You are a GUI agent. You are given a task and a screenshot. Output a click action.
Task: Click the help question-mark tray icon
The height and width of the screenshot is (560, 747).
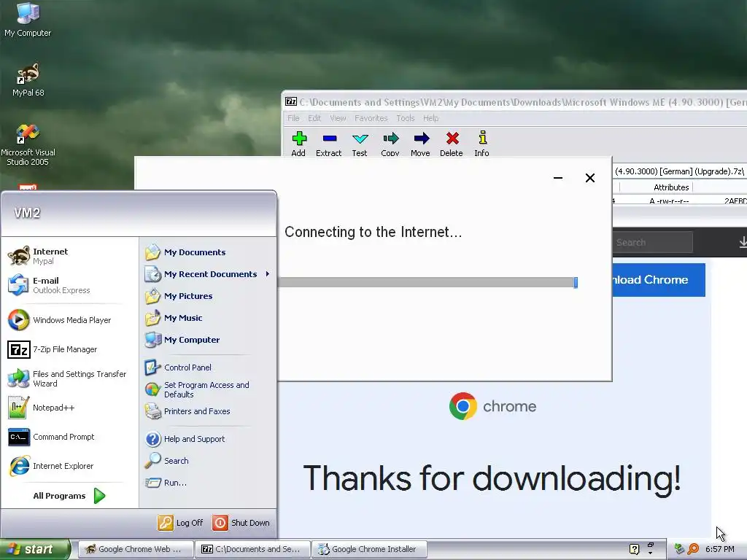pos(634,549)
